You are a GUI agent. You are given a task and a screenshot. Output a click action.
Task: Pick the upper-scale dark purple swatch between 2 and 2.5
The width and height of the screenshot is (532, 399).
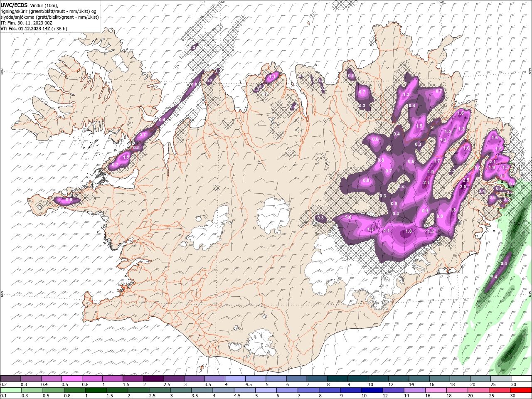[x=153, y=379]
